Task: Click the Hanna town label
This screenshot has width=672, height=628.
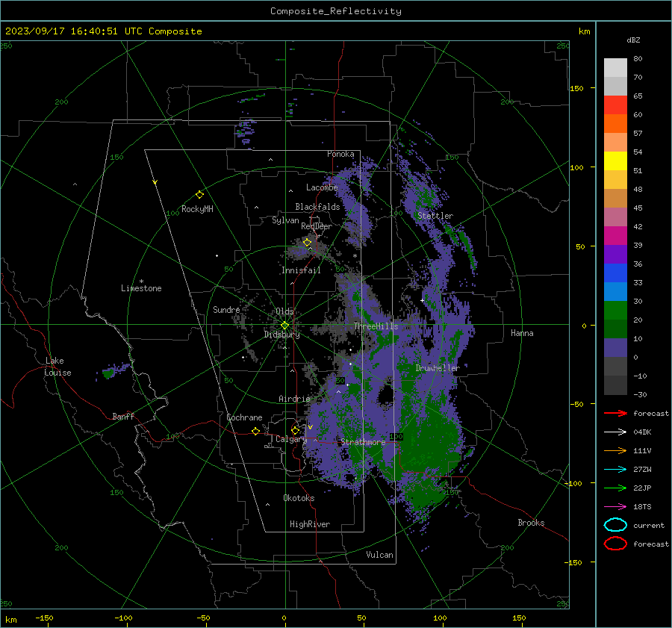Action: [x=522, y=333]
